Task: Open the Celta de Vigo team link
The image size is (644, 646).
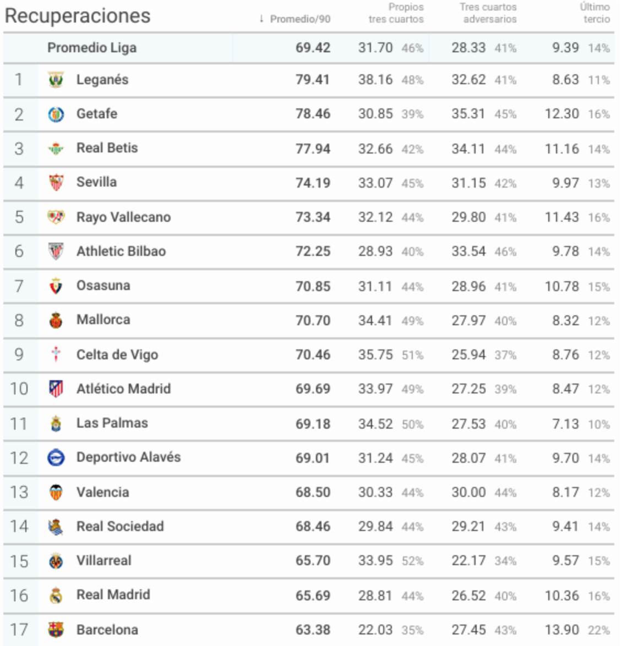Action: (x=117, y=355)
